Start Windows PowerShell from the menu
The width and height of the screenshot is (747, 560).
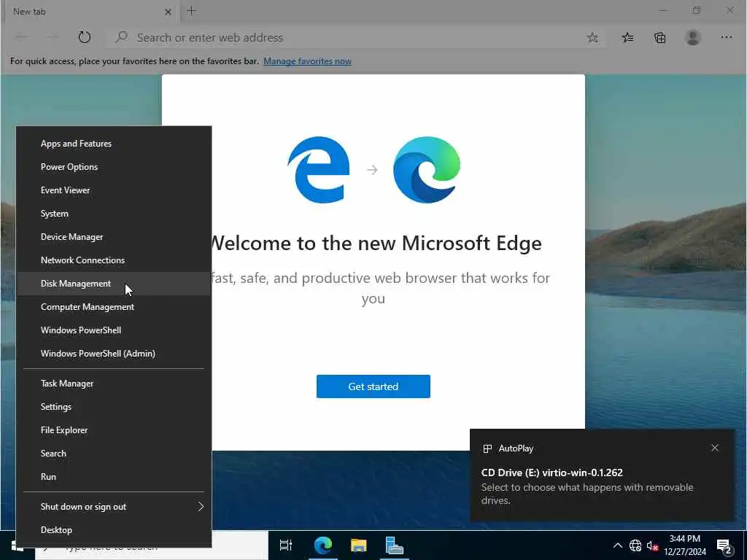115,330
